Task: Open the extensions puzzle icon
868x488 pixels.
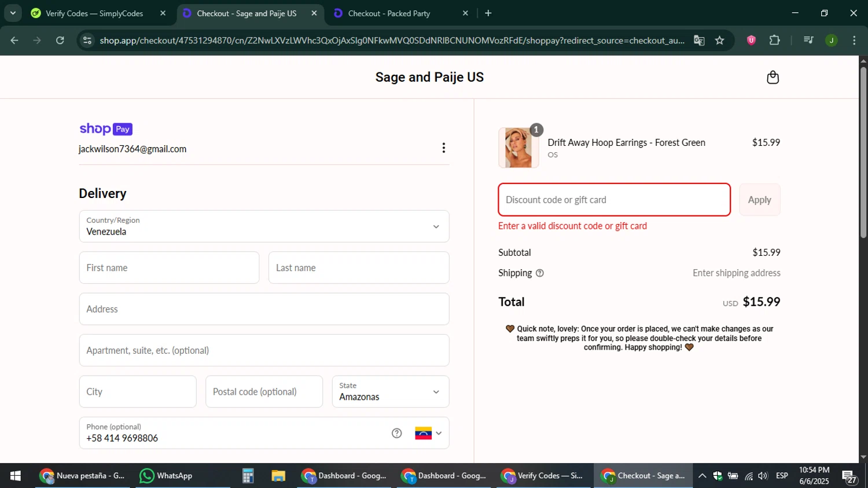Action: [x=774, y=40]
